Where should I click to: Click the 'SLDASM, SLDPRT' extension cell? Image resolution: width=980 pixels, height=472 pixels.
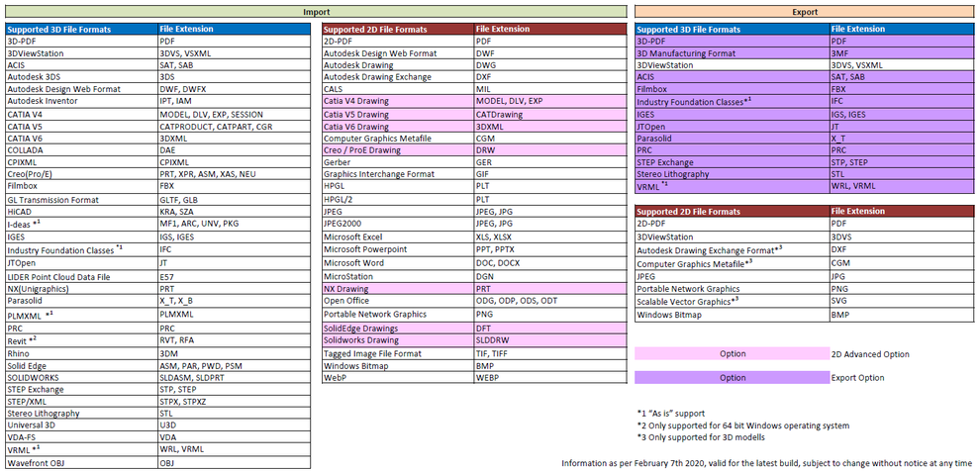234,378
